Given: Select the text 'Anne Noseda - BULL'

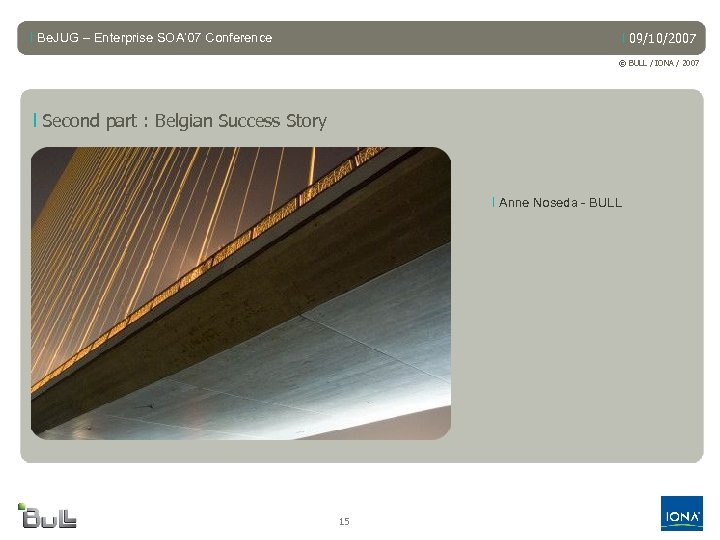Looking at the screenshot, I should click(560, 202).
